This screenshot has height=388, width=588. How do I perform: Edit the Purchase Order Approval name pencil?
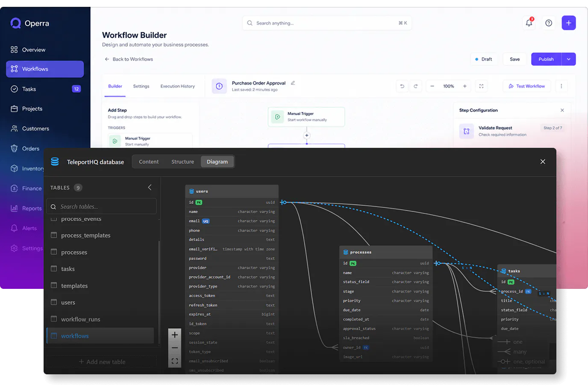click(x=293, y=83)
